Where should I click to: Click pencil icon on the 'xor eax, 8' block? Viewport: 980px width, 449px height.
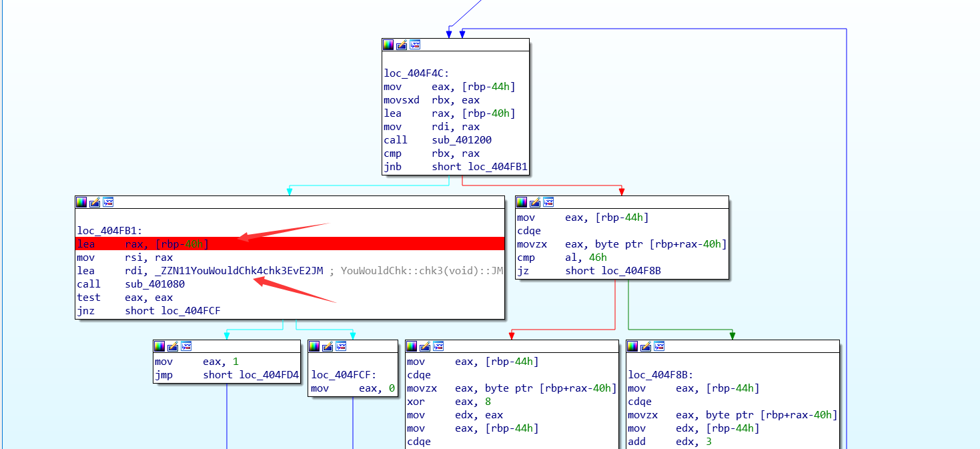tap(425, 346)
